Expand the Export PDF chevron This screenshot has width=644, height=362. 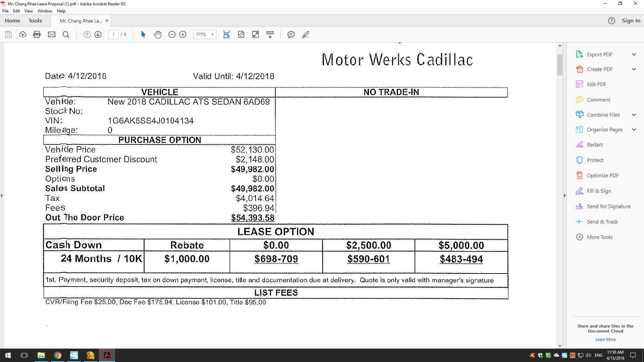click(x=634, y=54)
